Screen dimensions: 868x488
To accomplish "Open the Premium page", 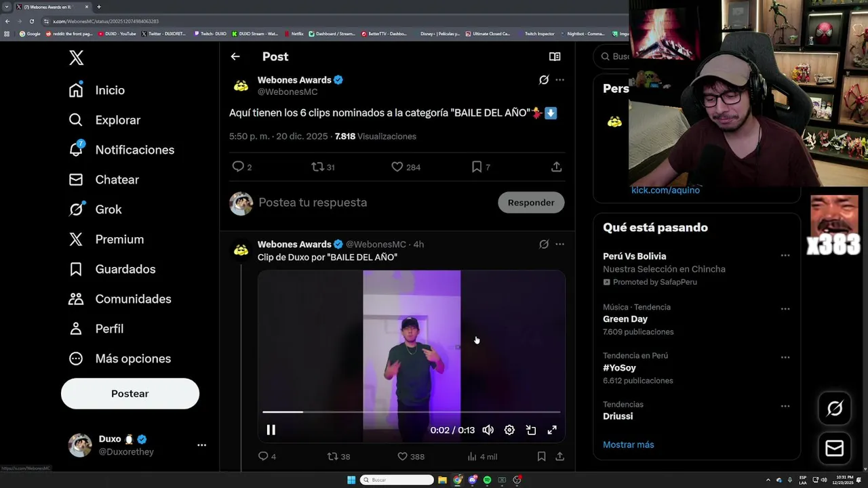I will click(106, 239).
